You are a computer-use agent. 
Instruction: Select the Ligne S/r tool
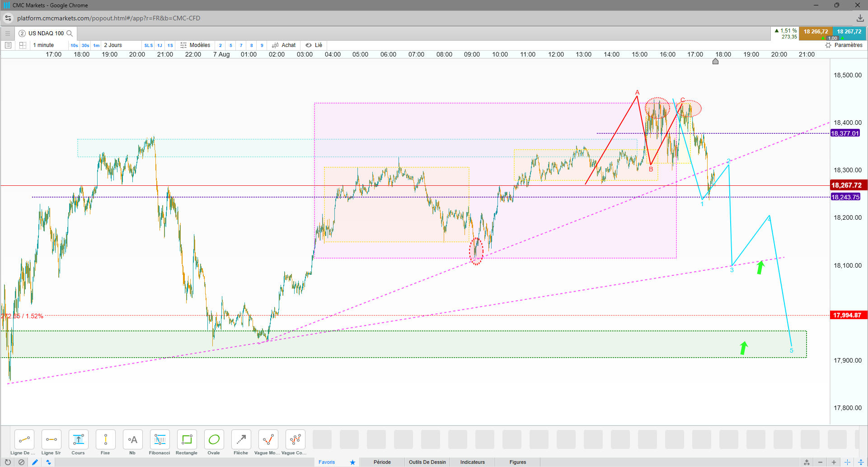tap(51, 442)
